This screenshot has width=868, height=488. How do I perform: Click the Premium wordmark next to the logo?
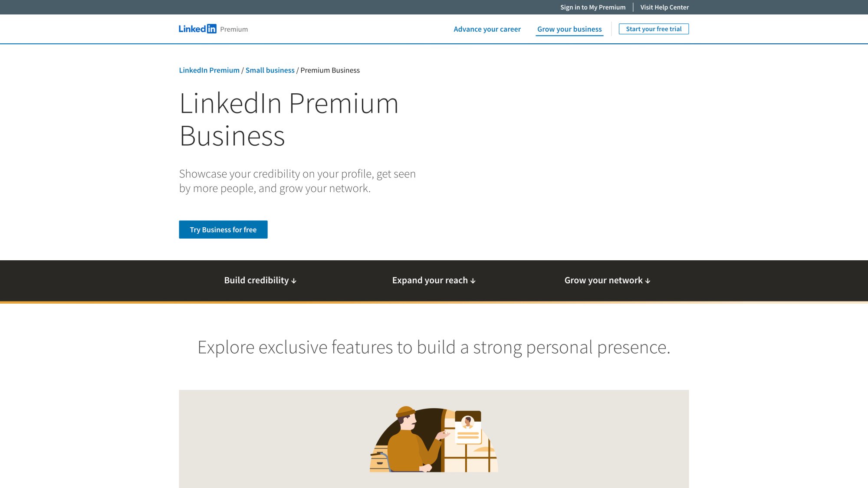coord(234,29)
